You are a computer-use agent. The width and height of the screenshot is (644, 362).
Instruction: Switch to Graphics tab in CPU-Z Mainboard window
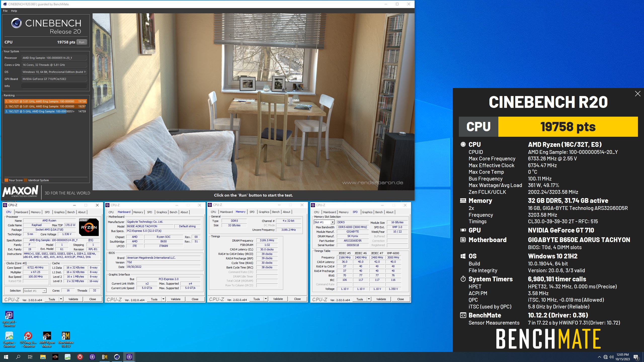(x=162, y=212)
